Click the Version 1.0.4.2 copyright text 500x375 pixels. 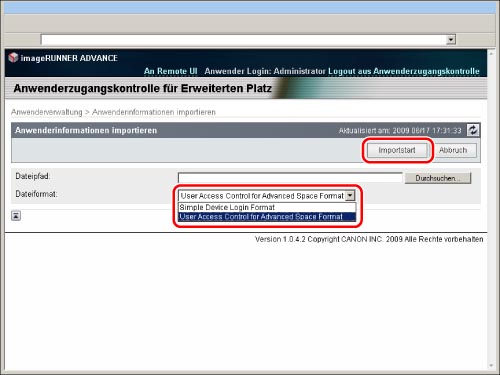click(x=369, y=239)
